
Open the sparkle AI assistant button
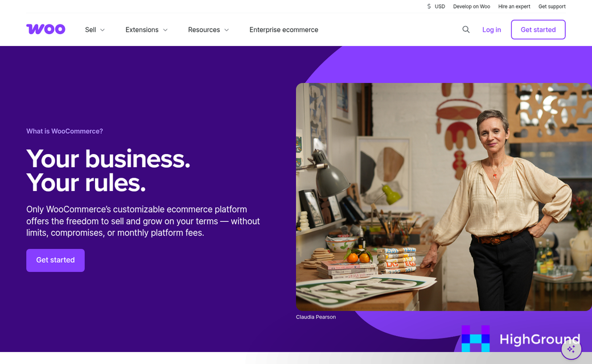pos(571,349)
